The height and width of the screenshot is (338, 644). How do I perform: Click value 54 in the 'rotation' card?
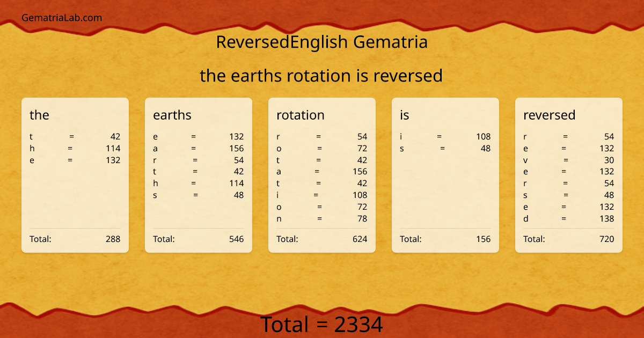tap(362, 137)
